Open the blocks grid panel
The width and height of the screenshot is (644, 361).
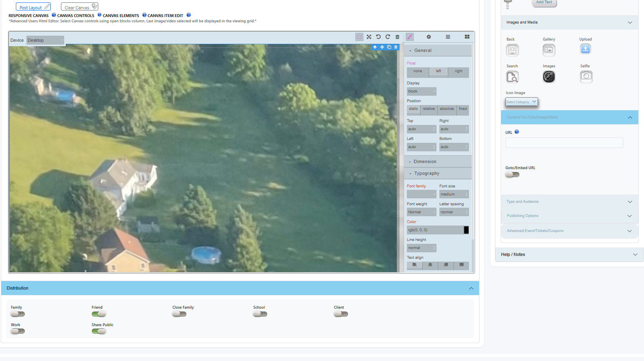467,37
